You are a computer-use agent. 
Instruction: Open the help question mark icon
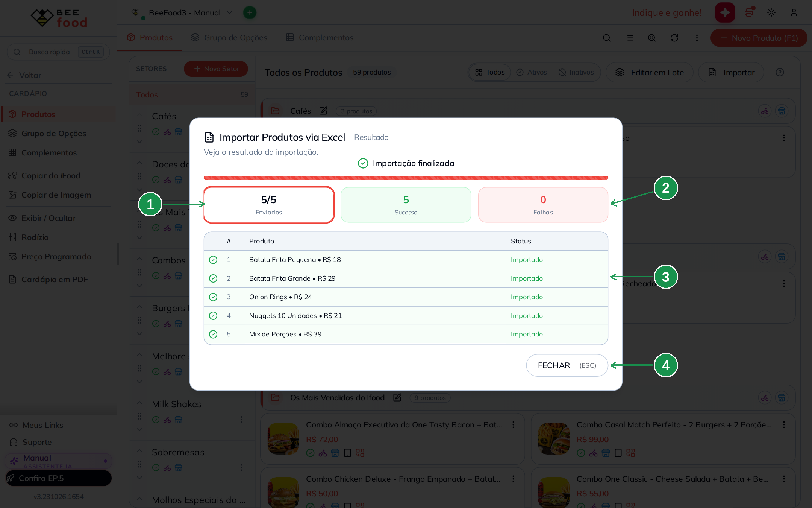pos(780,72)
